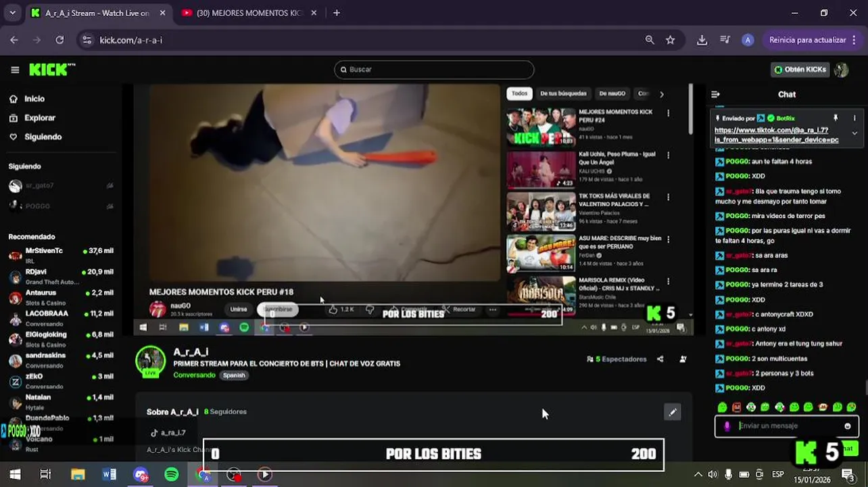Open Chrome media controls icon
This screenshot has width=868, height=487.
tap(725, 40)
